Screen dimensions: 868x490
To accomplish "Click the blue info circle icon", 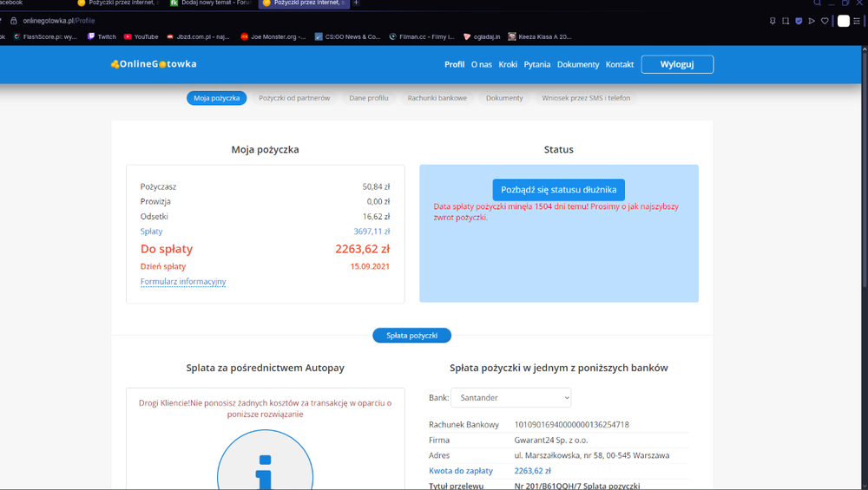I will pos(265,461).
